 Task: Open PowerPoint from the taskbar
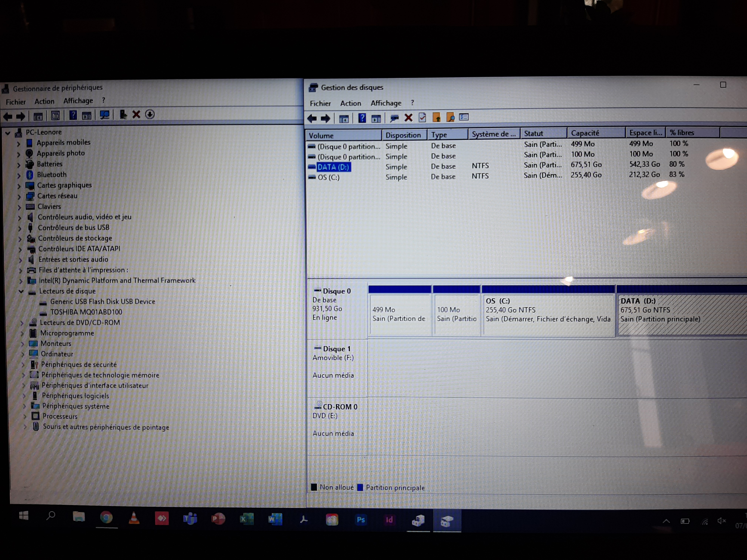pyautogui.click(x=218, y=519)
